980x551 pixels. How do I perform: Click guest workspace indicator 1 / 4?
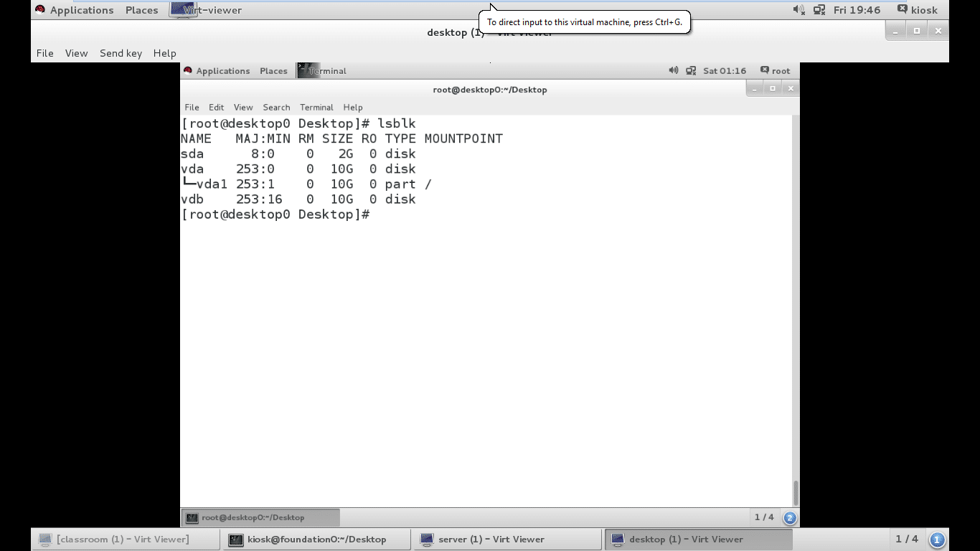(x=764, y=517)
